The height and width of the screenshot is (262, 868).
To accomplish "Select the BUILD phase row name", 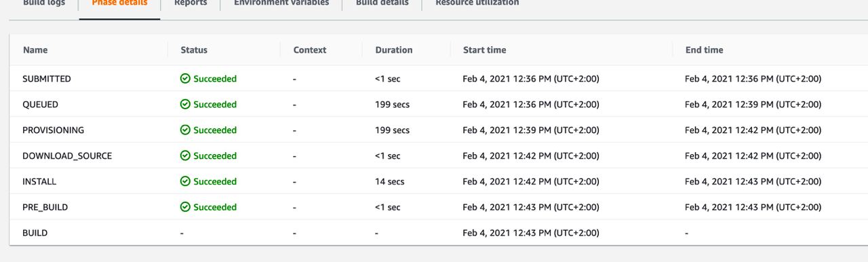I will (35, 233).
